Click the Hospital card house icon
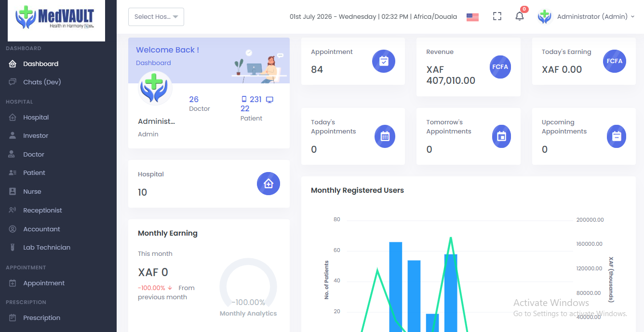Image resolution: width=644 pixels, height=332 pixels. [268, 184]
